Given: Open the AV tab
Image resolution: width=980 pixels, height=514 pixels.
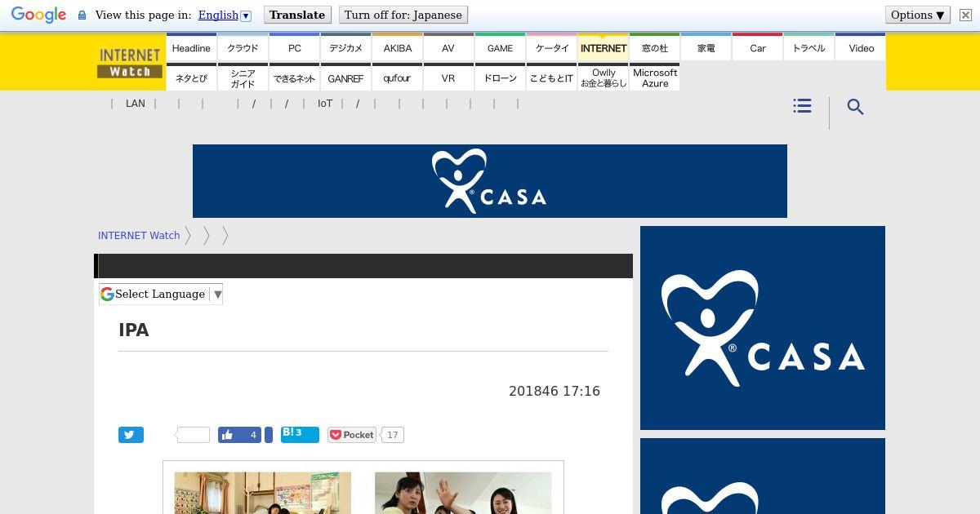Looking at the screenshot, I should point(448,47).
